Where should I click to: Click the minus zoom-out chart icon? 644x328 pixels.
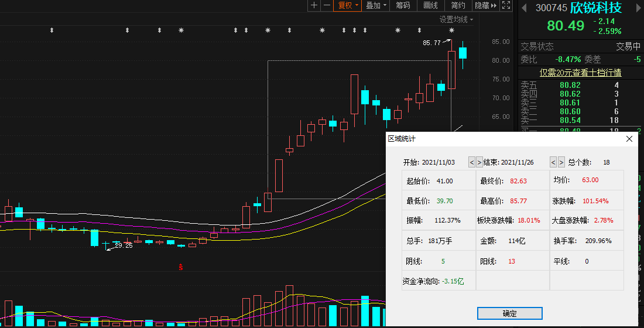pos(327,5)
